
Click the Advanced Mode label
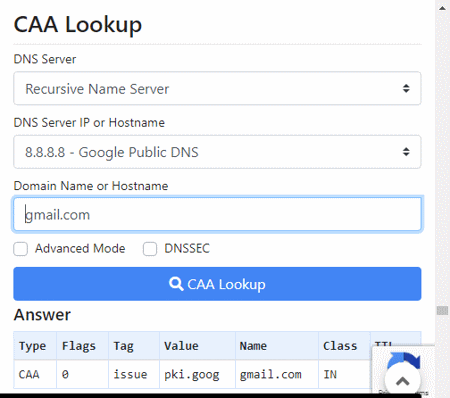80,249
